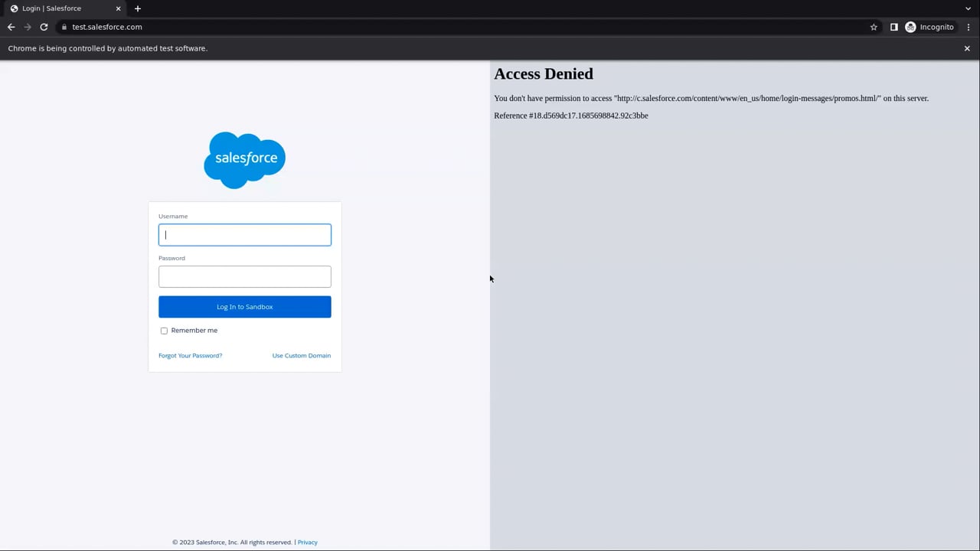Open Forgot Your Password link
The image size is (980, 551).
pos(190,356)
